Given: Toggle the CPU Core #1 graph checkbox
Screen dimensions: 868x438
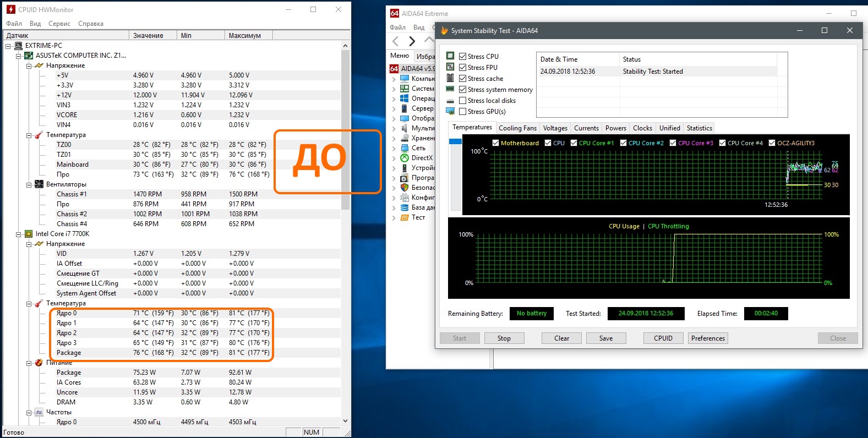Looking at the screenshot, I should point(574,143).
